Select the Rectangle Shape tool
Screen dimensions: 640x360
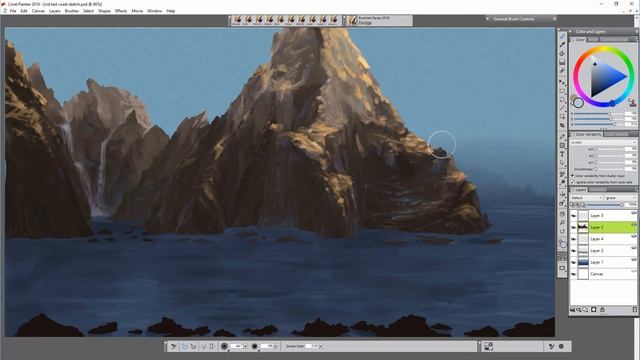[562, 146]
